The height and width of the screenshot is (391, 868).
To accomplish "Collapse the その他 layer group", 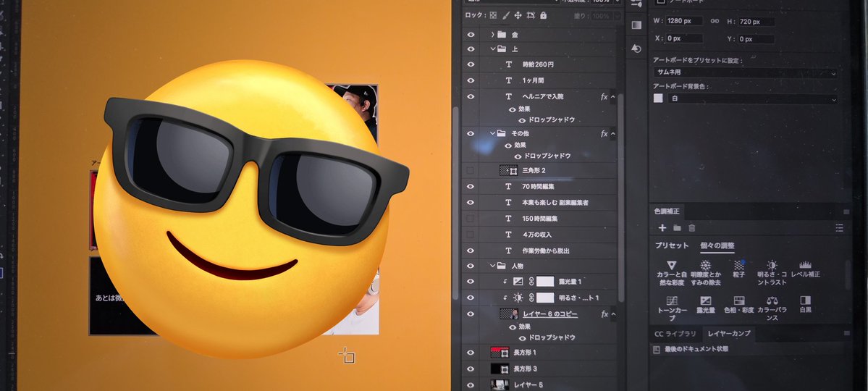I will coord(492,133).
